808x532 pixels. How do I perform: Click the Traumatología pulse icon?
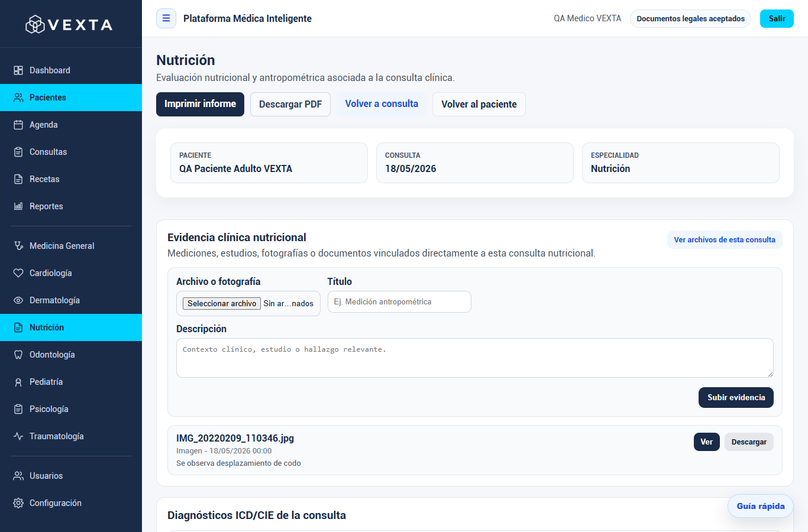[18, 436]
